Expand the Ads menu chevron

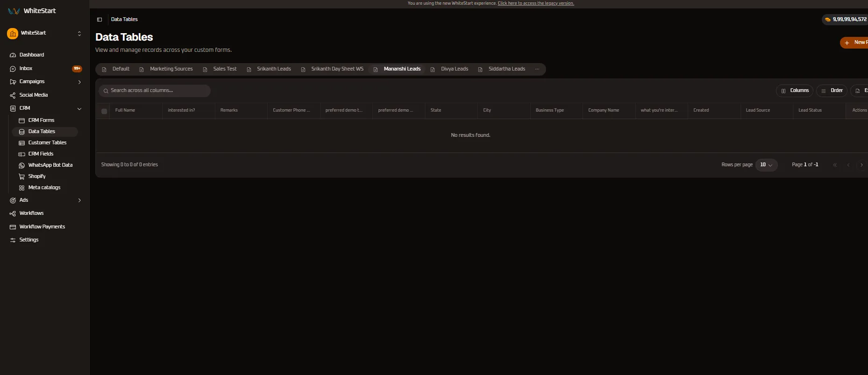pyautogui.click(x=79, y=200)
